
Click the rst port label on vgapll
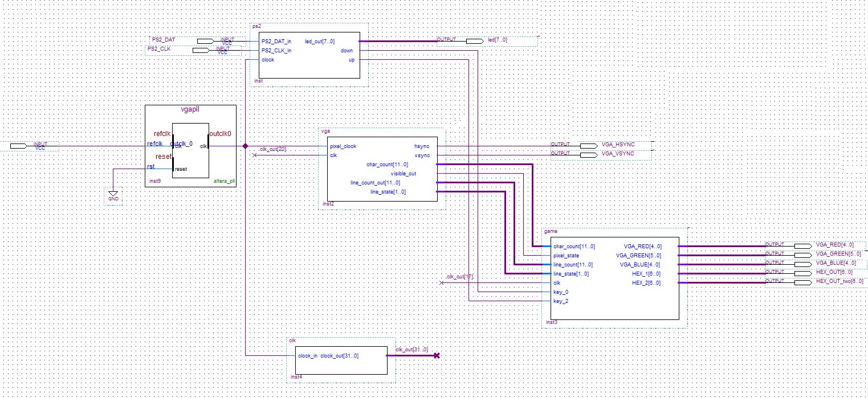150,167
